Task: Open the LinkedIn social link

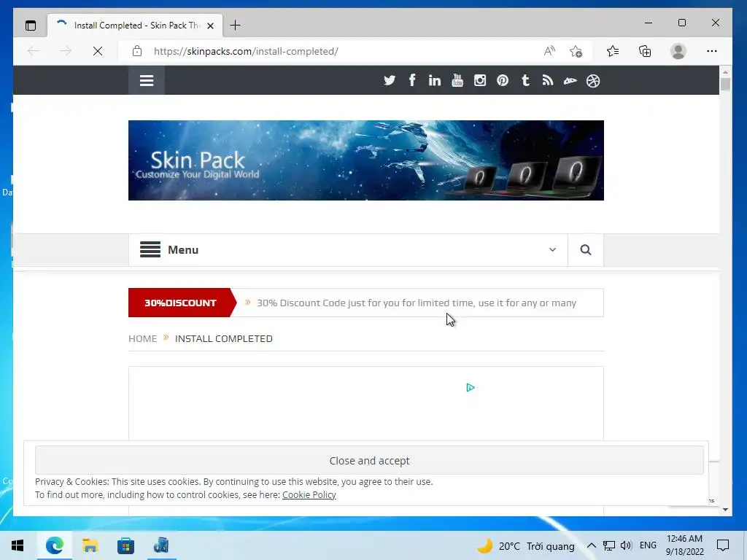Action: (x=435, y=80)
